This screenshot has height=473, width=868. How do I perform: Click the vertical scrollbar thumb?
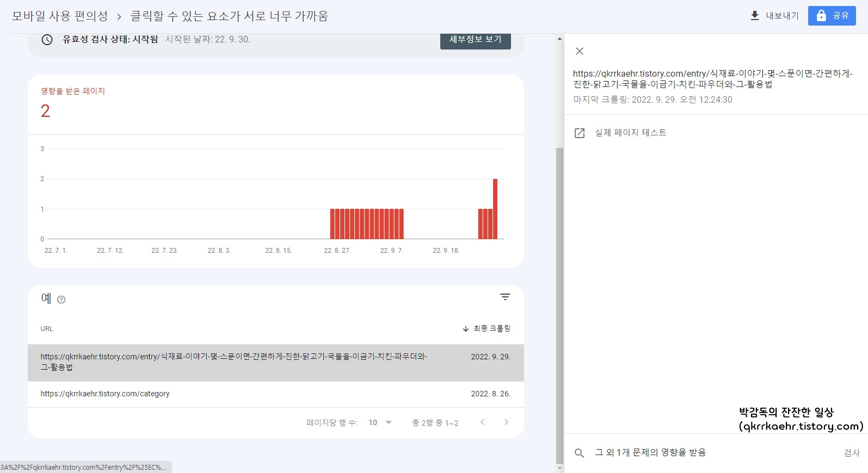[x=559, y=305]
